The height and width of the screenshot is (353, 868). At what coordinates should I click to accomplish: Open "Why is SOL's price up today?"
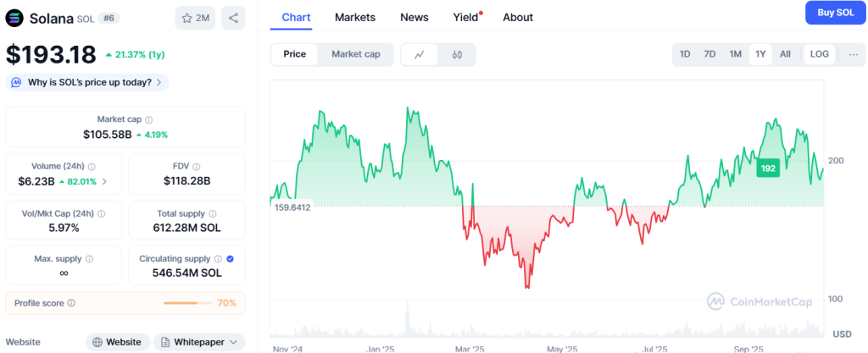pyautogui.click(x=87, y=82)
